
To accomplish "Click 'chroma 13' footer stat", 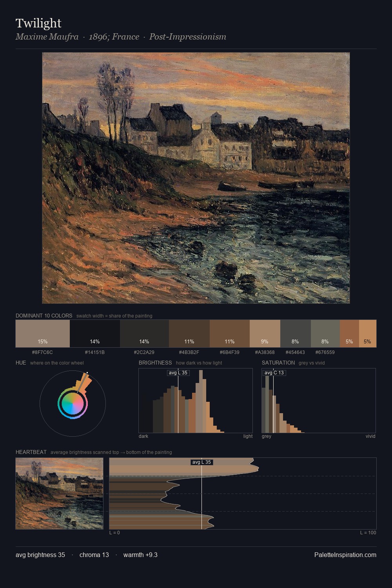I will click(x=94, y=555).
